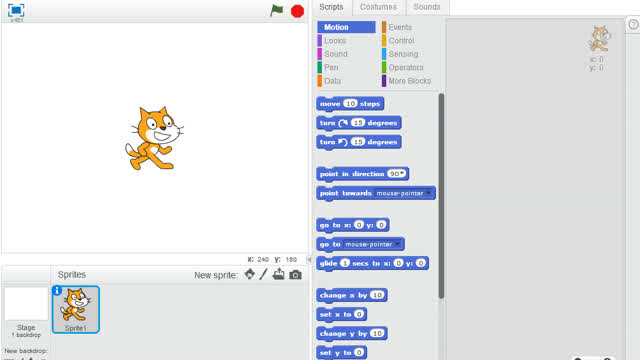Switch to the Costumes tab
The width and height of the screenshot is (640, 360).
[378, 7]
